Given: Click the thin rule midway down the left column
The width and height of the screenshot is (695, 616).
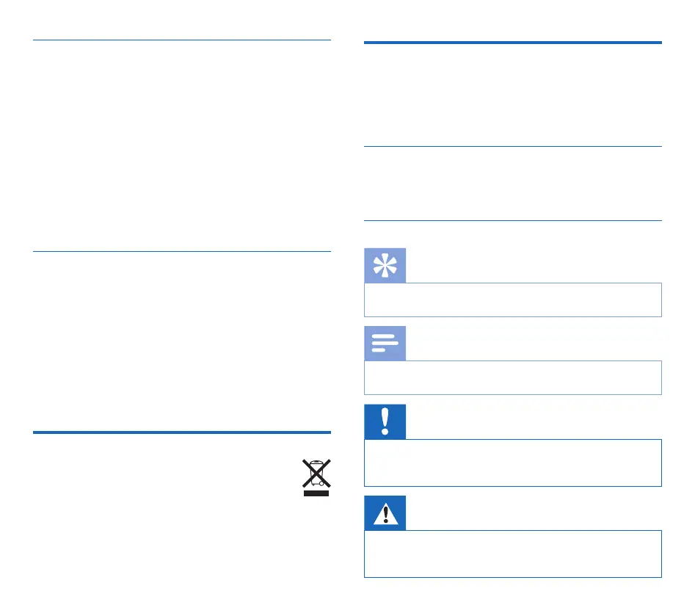Looking at the screenshot, I should point(182,252).
